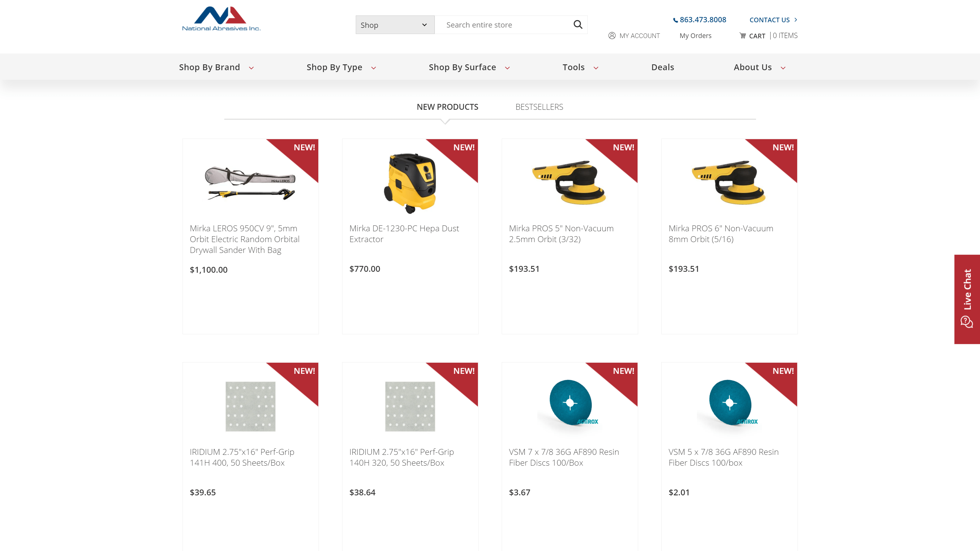Click the Mirka PROS 6" sander image

[729, 183]
